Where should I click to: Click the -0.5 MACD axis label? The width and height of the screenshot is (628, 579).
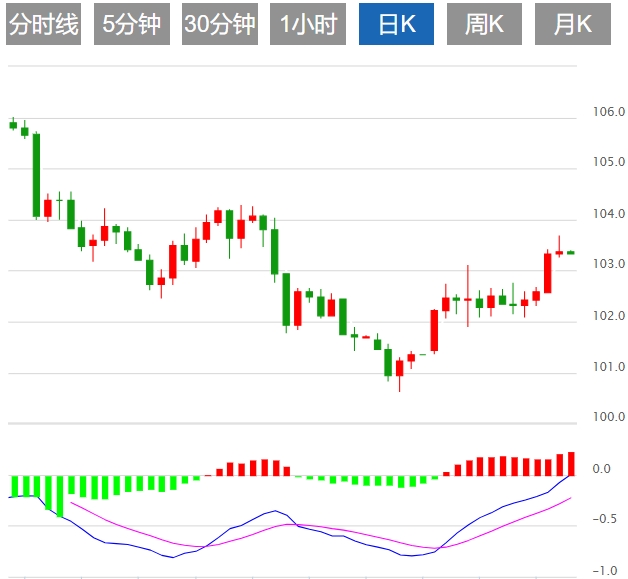604,520
